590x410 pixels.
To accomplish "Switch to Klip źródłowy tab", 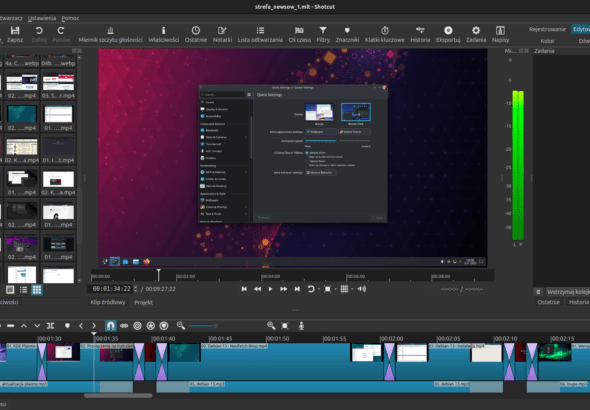I will tap(108, 302).
